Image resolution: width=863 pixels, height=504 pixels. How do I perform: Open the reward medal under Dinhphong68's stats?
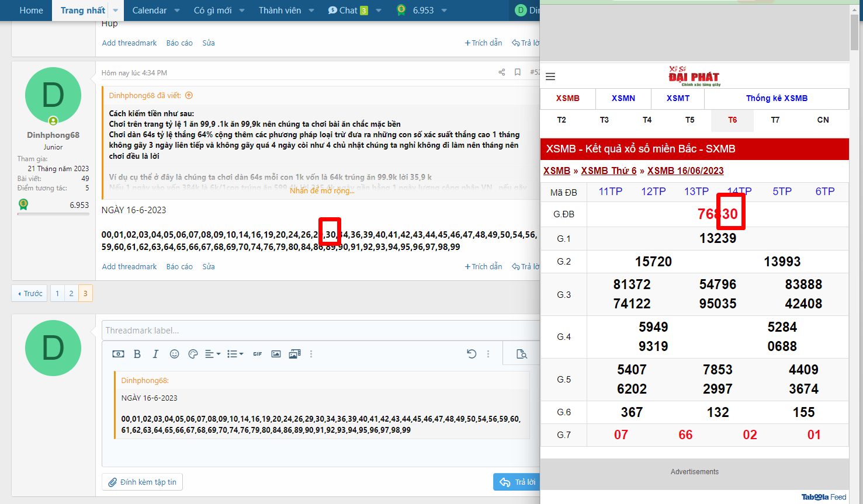(23, 204)
